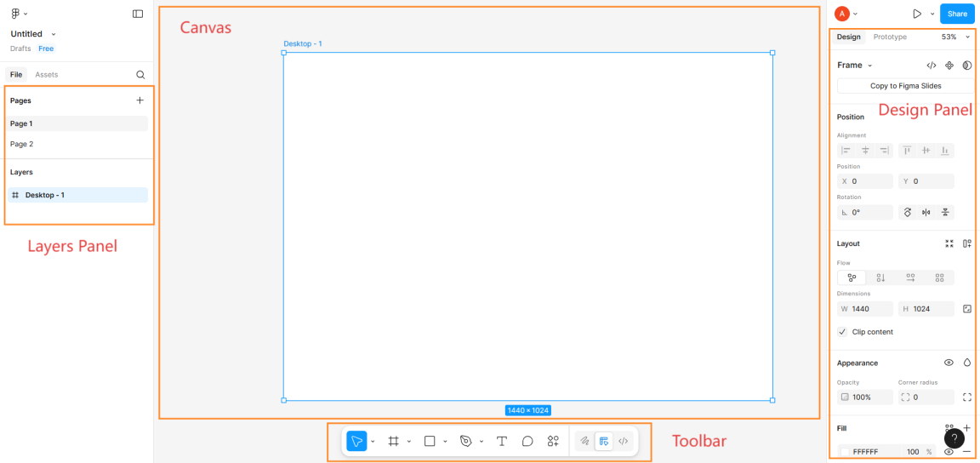This screenshot has height=463, width=980.
Task: Expand the Untitled file name menu
Action: 54,34
